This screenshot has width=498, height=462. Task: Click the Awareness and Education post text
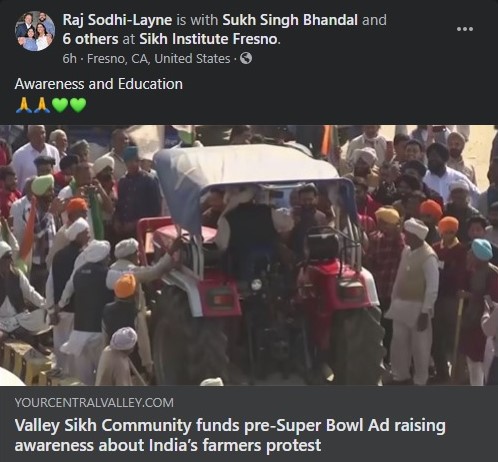[x=99, y=84]
